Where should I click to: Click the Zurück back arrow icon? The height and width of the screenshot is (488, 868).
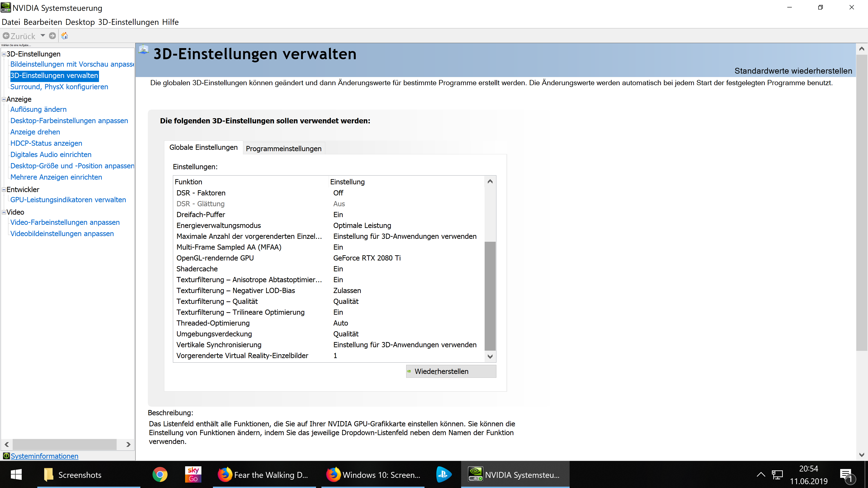[6, 36]
